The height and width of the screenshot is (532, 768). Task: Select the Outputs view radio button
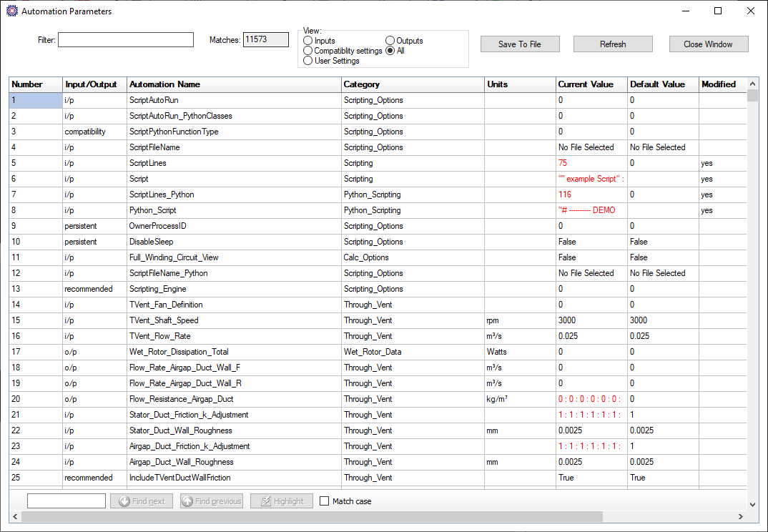pos(390,41)
